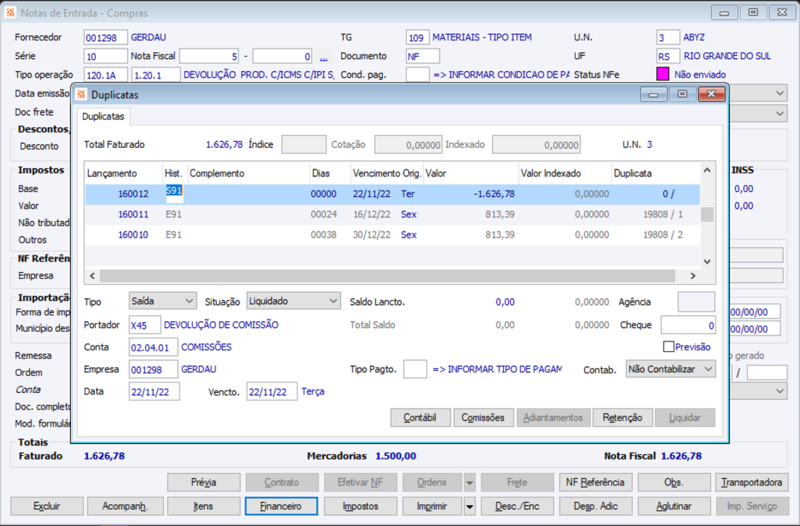Click the grid's vertical scroll up arrow
Screen dimensions: 800x526
(707, 171)
